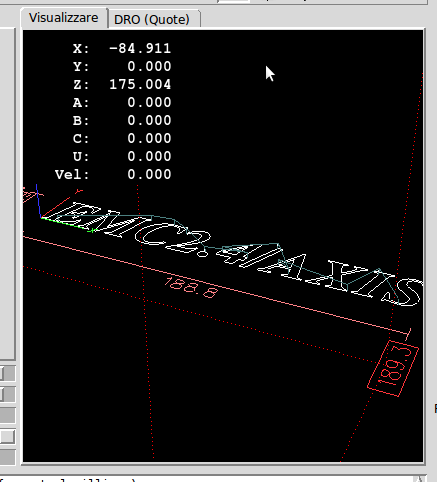Click the X position value -84.911
Image resolution: width=437 pixels, height=482 pixels.
coord(140,49)
